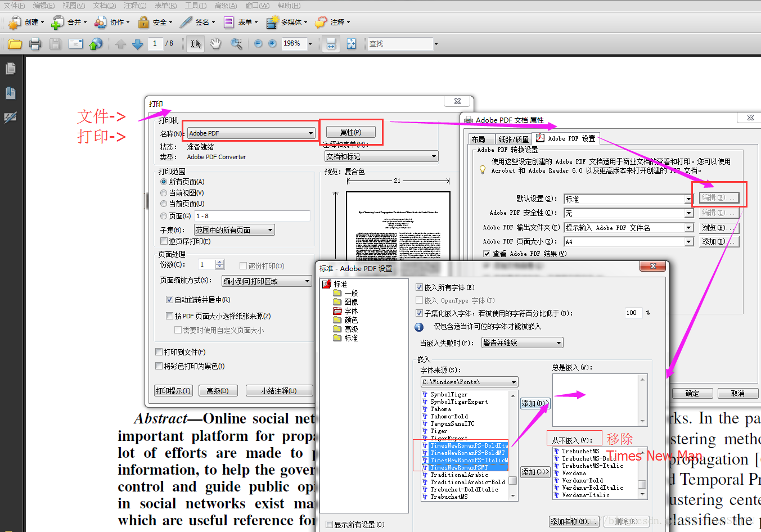Open the Pages panel in left sidebar
Image resolution: width=761 pixels, height=532 pixels.
point(10,69)
